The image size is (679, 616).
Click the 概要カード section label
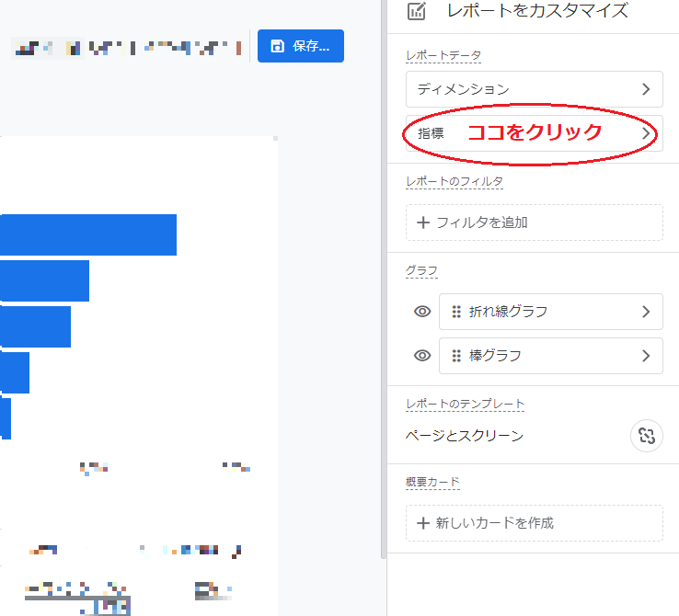pyautogui.click(x=432, y=482)
